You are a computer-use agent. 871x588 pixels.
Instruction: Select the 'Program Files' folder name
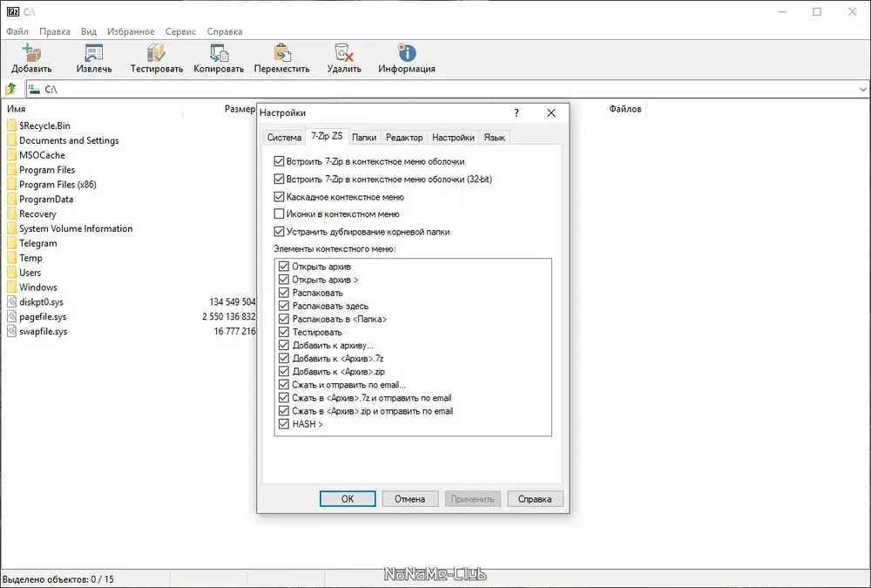tap(47, 170)
